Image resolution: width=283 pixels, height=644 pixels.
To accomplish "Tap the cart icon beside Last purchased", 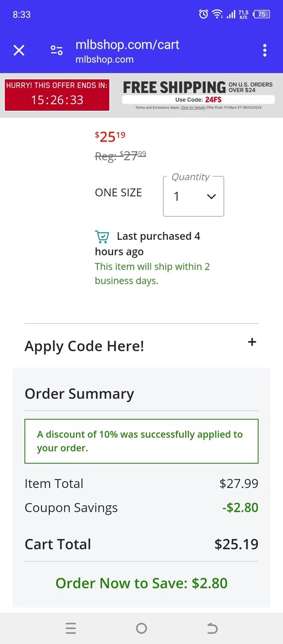I will [x=102, y=237].
